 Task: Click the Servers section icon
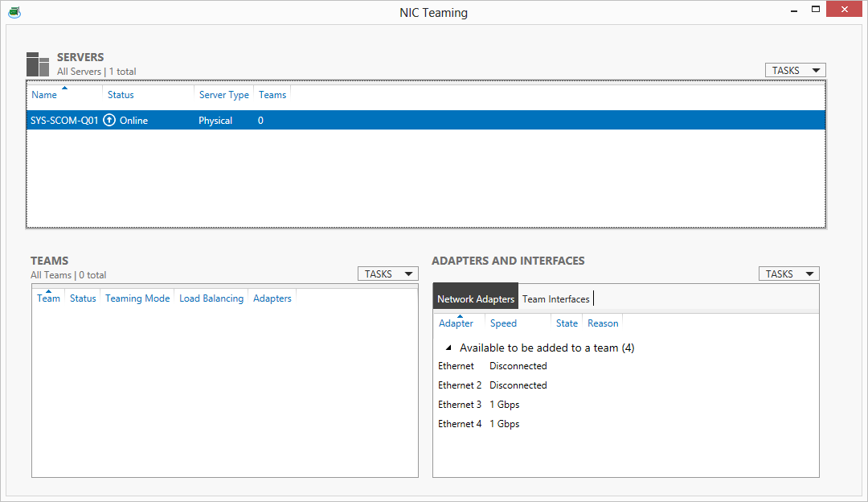38,64
